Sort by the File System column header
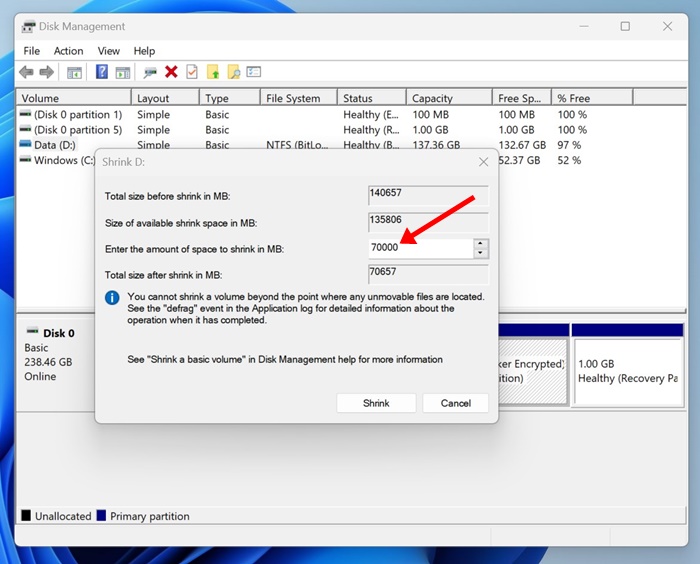This screenshot has height=564, width=700. click(x=298, y=98)
